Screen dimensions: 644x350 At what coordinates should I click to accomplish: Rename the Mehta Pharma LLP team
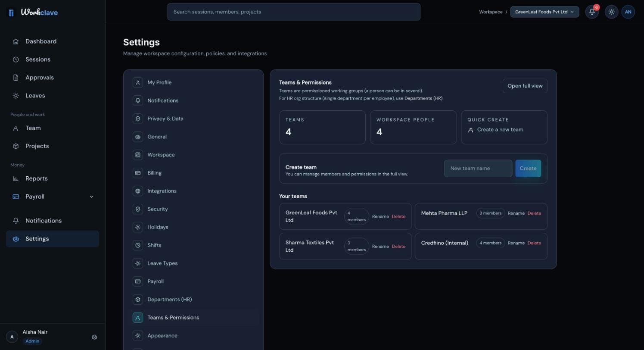click(x=516, y=213)
